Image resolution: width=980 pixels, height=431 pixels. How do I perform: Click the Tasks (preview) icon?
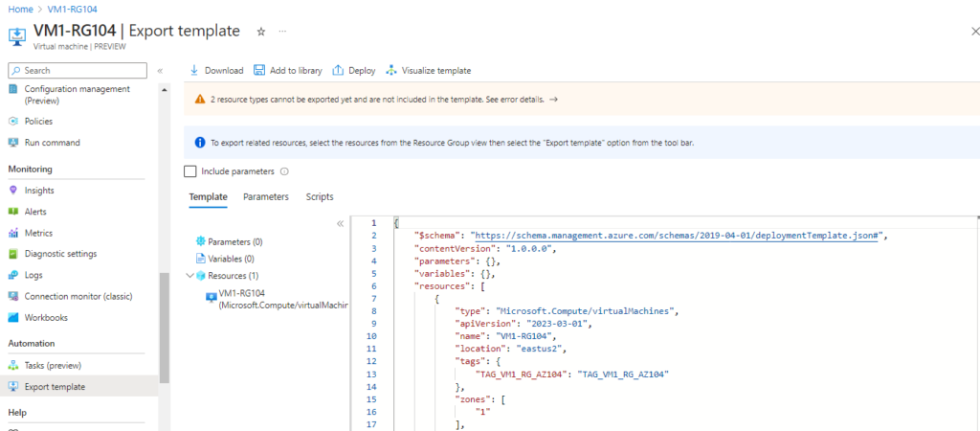(13, 365)
